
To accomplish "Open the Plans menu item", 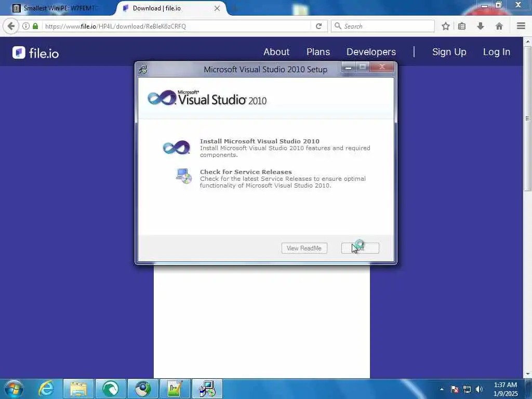I will point(318,52).
